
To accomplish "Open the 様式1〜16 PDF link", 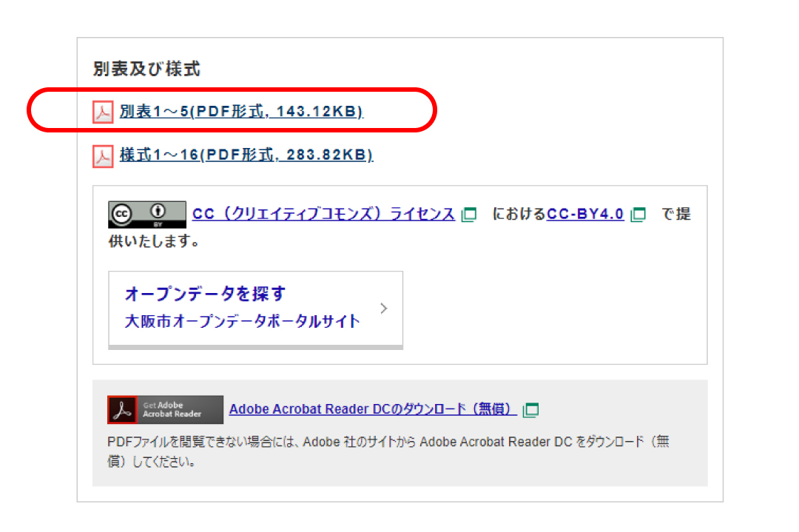I will pyautogui.click(x=246, y=155).
